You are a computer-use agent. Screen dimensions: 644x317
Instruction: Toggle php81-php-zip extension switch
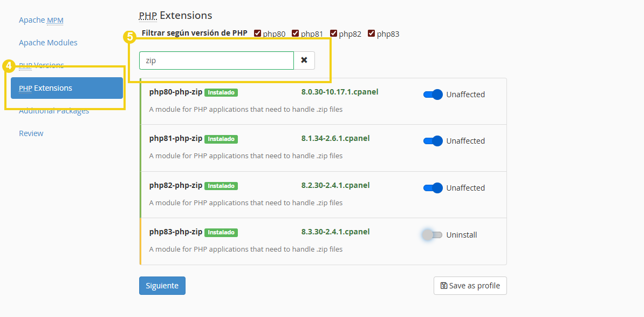tap(432, 141)
